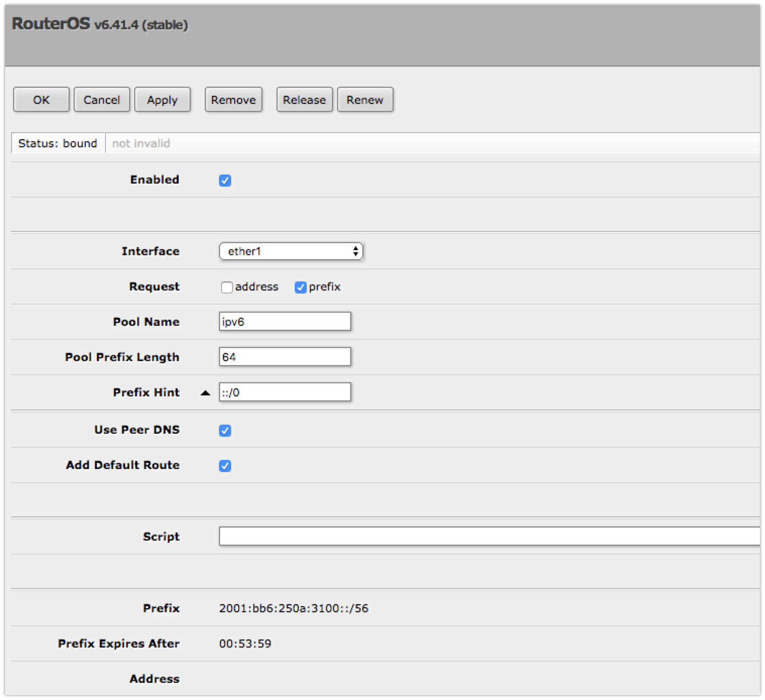Viewport: 765px width, 700px height.
Task: Focus the Script text field
Action: [x=489, y=536]
